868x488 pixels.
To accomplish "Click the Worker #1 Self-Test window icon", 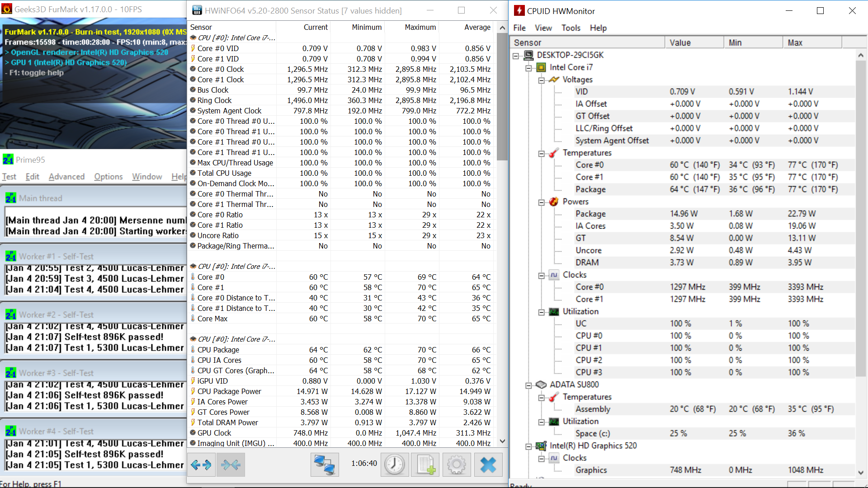I will click(x=11, y=256).
